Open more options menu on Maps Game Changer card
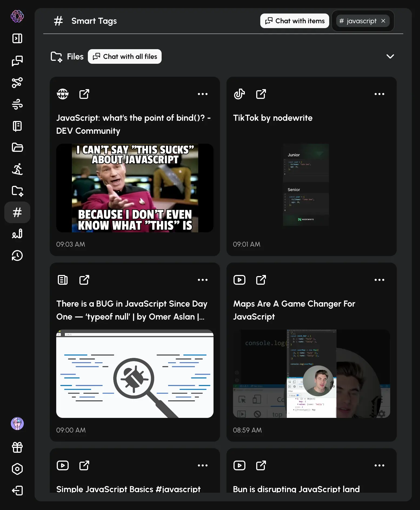420x510 pixels. pyautogui.click(x=379, y=280)
